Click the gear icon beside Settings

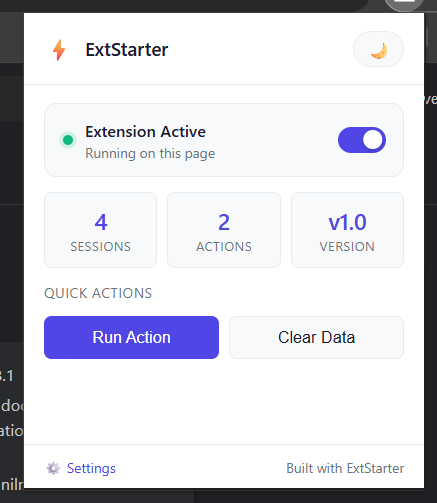coord(53,468)
